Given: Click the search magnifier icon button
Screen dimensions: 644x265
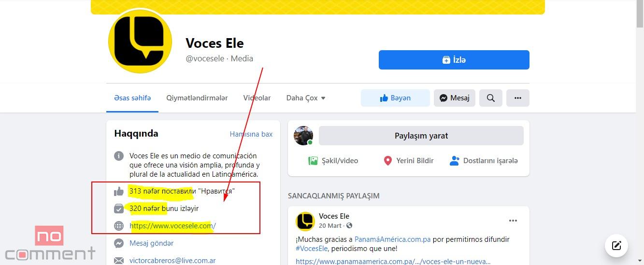Looking at the screenshot, I should pyautogui.click(x=491, y=98).
